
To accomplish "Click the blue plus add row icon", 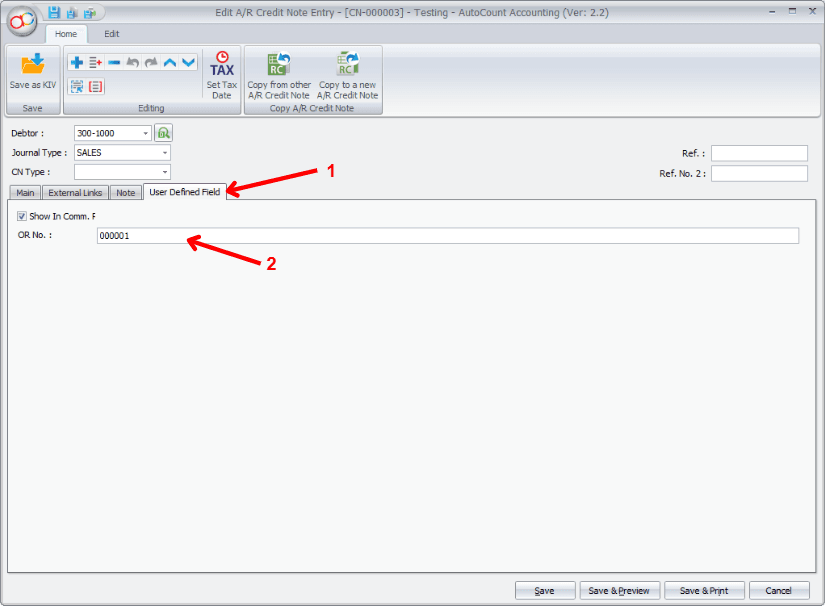I will click(x=77, y=62).
